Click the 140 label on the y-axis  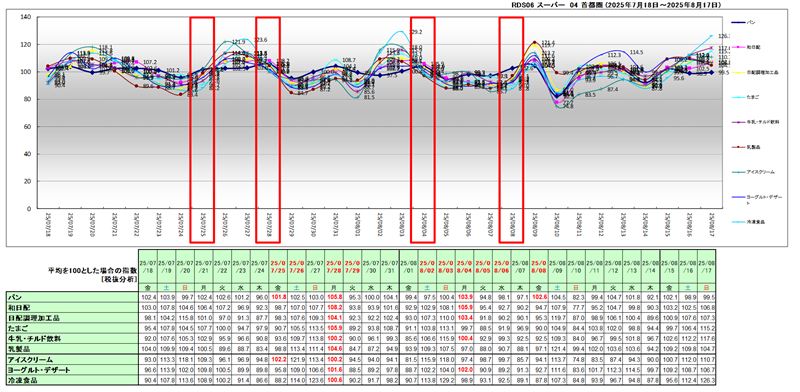[x=27, y=17]
